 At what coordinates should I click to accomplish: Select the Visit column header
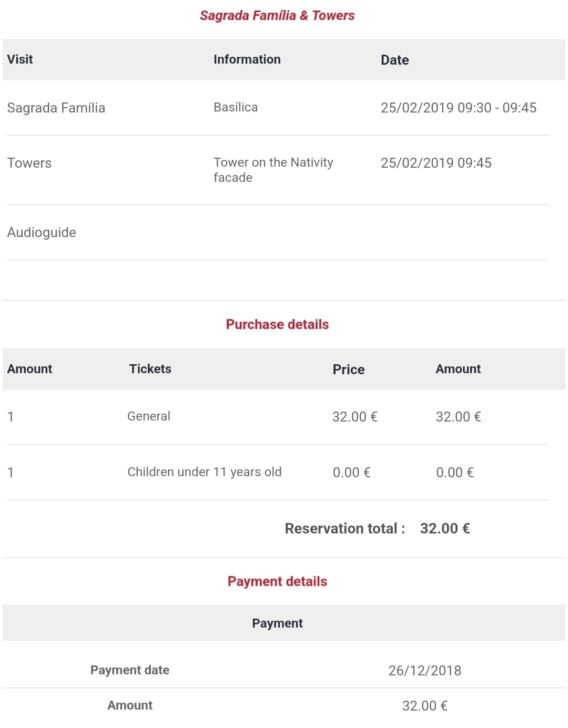(20, 59)
